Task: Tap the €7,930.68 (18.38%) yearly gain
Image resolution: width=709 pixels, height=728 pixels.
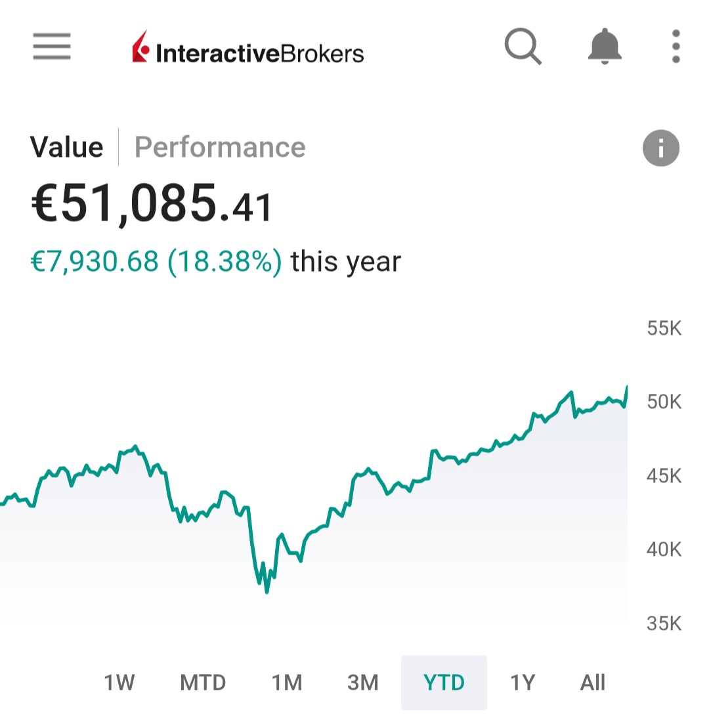Action: tap(156, 262)
